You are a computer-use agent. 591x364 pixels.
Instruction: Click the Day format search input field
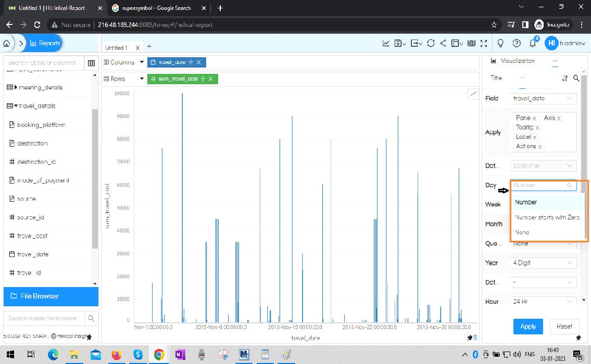(x=543, y=185)
